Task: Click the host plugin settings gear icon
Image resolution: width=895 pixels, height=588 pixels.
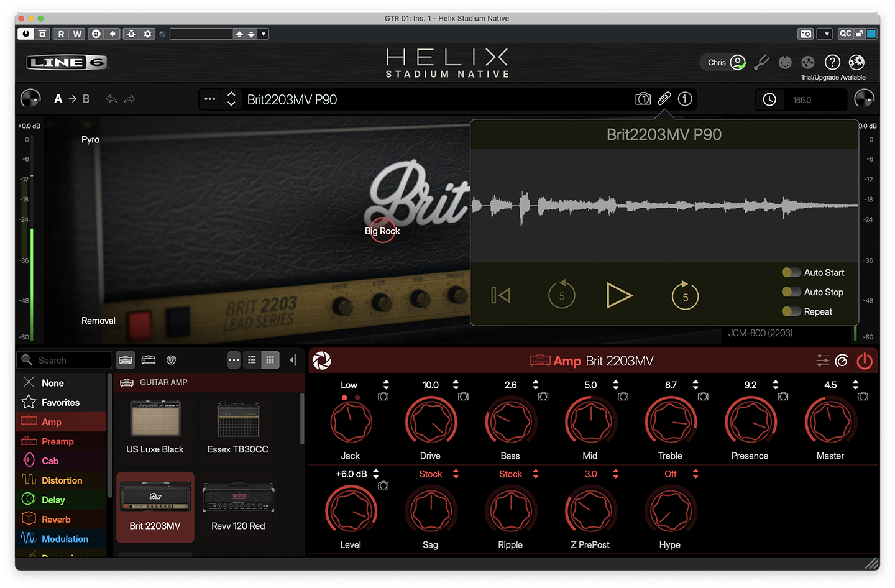Action: [x=147, y=34]
